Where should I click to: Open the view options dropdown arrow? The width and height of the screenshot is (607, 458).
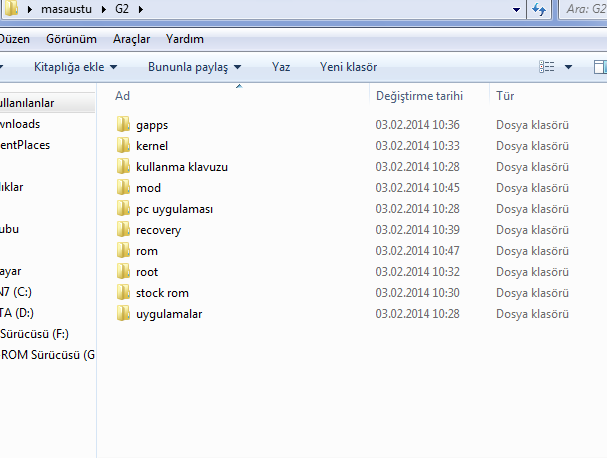click(x=568, y=67)
